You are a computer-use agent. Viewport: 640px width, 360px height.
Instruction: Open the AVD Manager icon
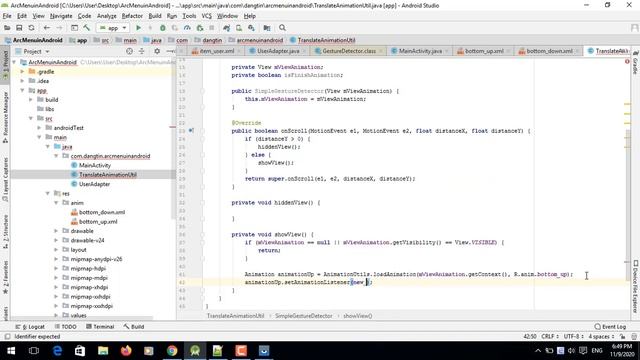tap(239, 28)
